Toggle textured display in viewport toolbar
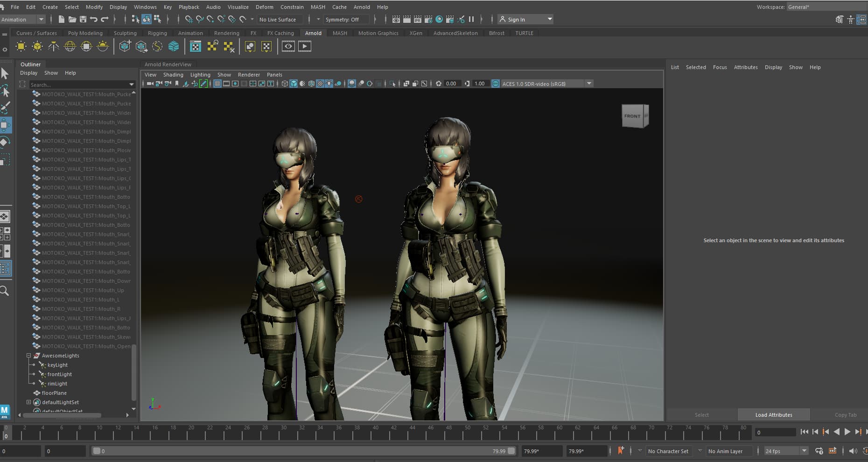 (x=320, y=84)
